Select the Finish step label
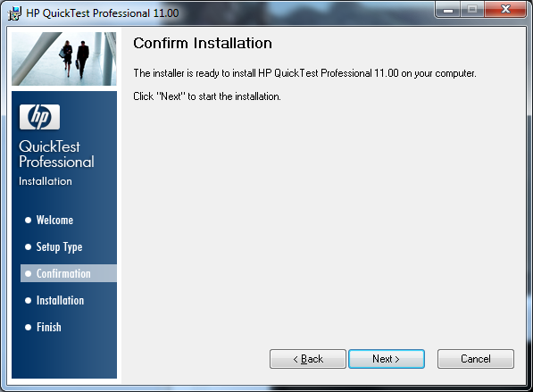533x392 pixels. click(x=49, y=328)
